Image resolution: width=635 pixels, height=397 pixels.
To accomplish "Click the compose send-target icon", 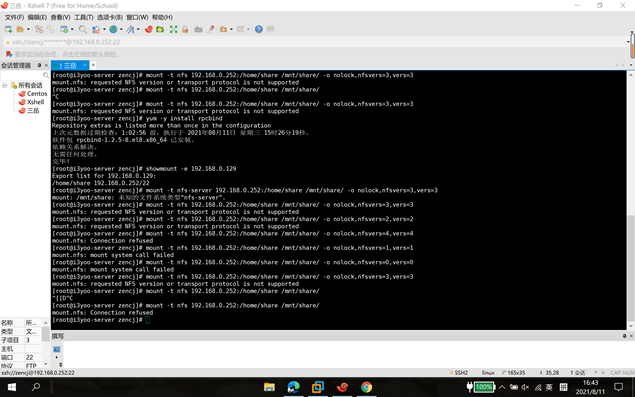I will (x=57, y=349).
